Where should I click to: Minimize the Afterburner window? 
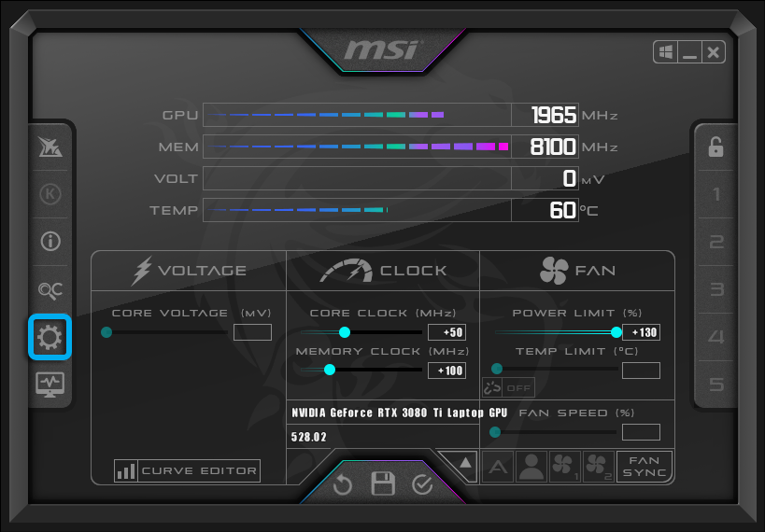[x=689, y=51]
